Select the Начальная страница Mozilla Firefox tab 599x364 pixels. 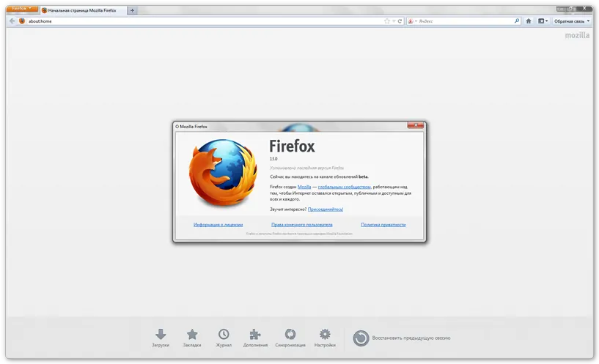coord(83,10)
